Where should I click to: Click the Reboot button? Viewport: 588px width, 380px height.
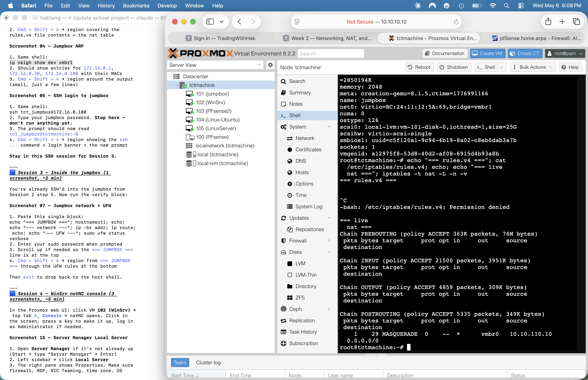click(419, 67)
